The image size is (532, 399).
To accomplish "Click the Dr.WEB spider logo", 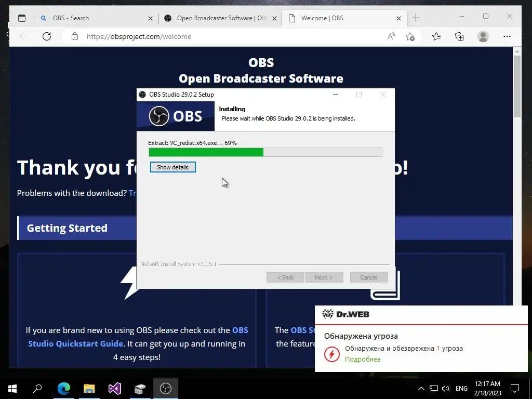I will click(327, 314).
